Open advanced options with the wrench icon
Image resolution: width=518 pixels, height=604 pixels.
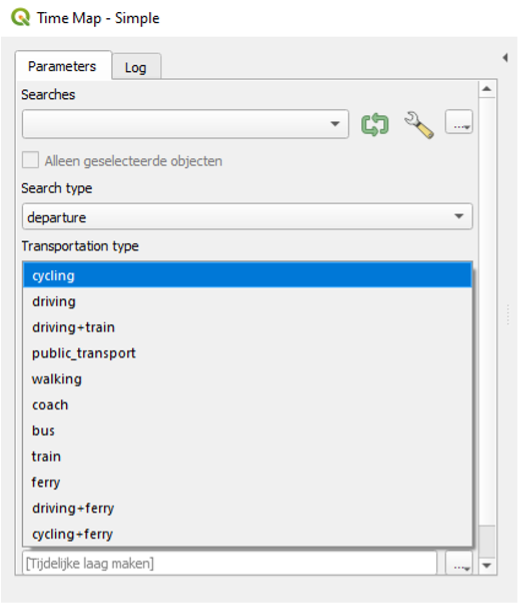(x=419, y=124)
